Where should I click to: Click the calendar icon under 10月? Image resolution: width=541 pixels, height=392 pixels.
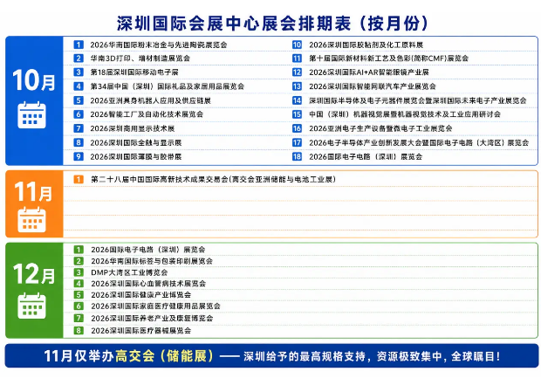click(31, 115)
